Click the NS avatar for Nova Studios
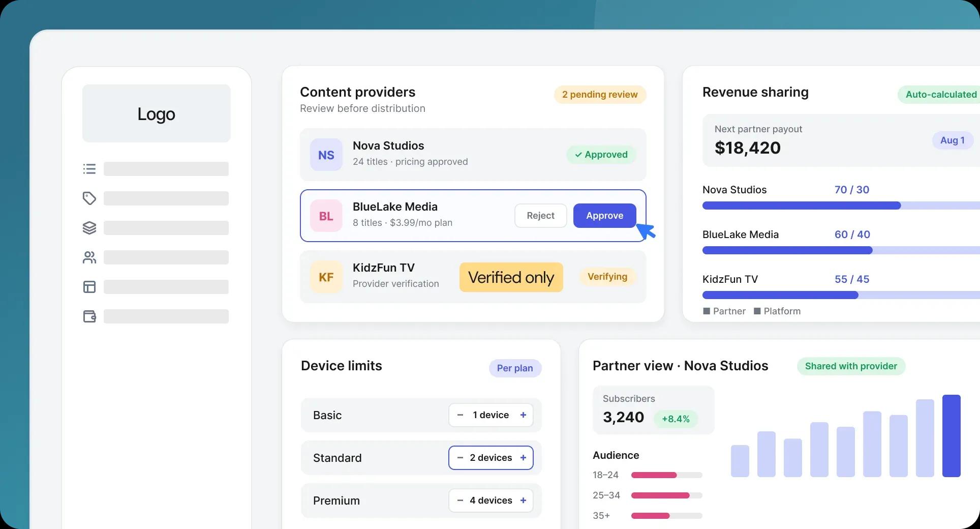The width and height of the screenshot is (980, 529). [x=326, y=155]
